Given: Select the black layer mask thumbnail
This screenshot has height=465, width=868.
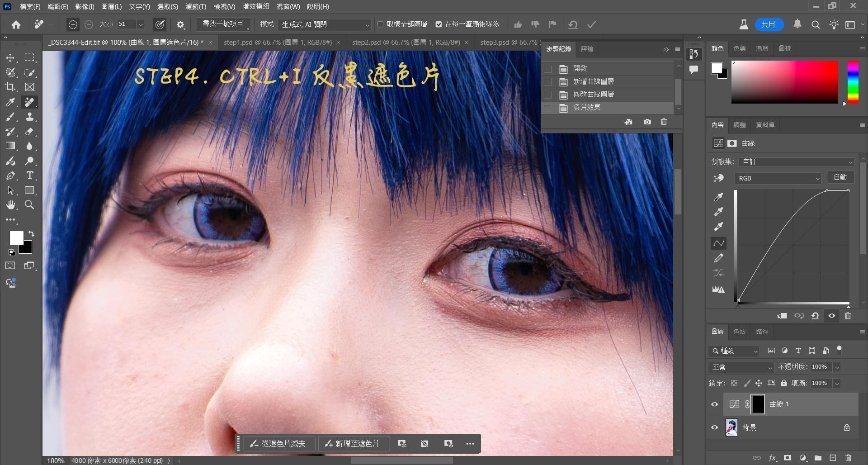Looking at the screenshot, I should click(x=758, y=404).
